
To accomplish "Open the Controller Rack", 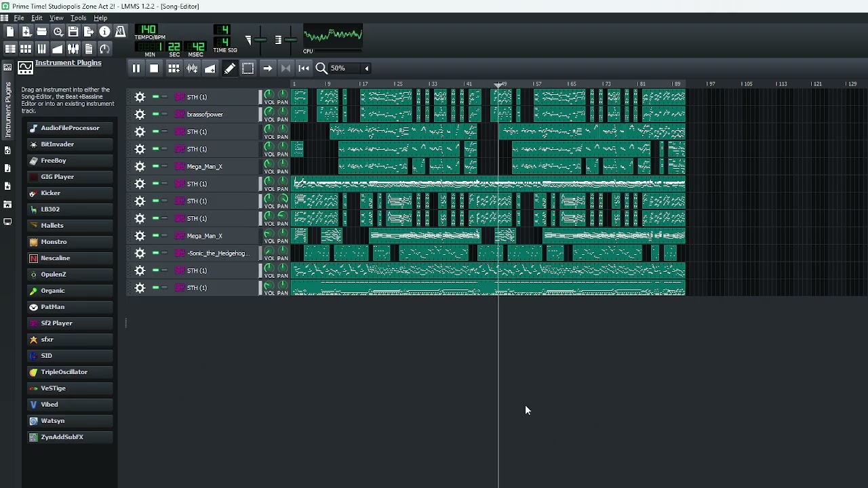I will tap(104, 49).
